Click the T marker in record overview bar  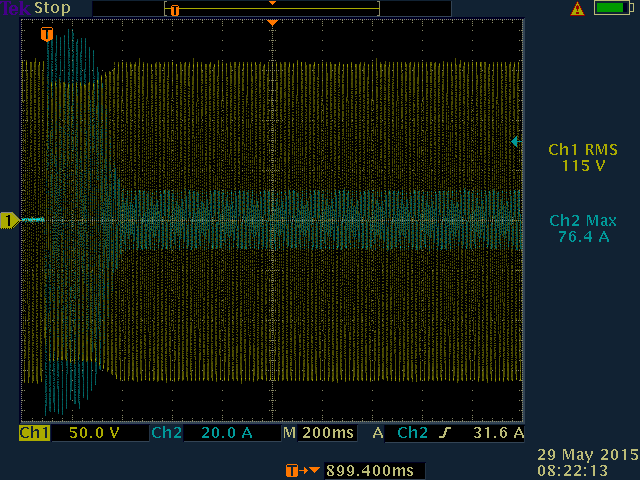click(175, 10)
